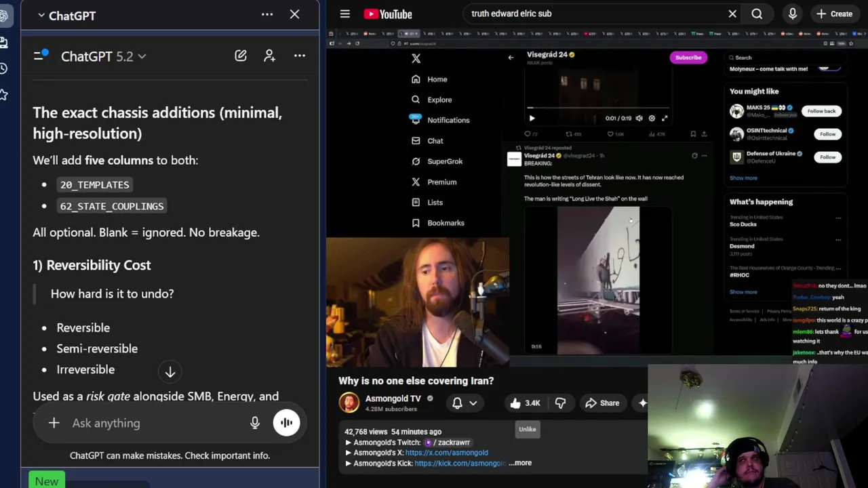This screenshot has width=868, height=488.
Task: Expand the ChatGPT panel title chevron
Action: tap(41, 15)
